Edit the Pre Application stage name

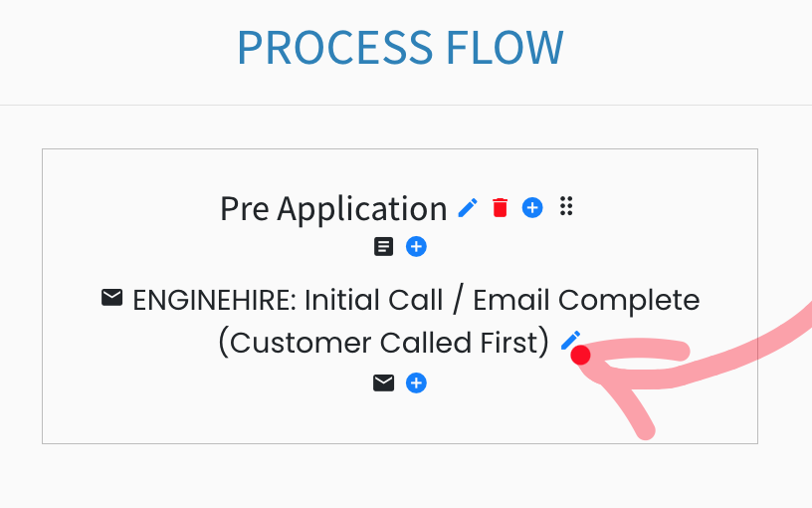(468, 208)
